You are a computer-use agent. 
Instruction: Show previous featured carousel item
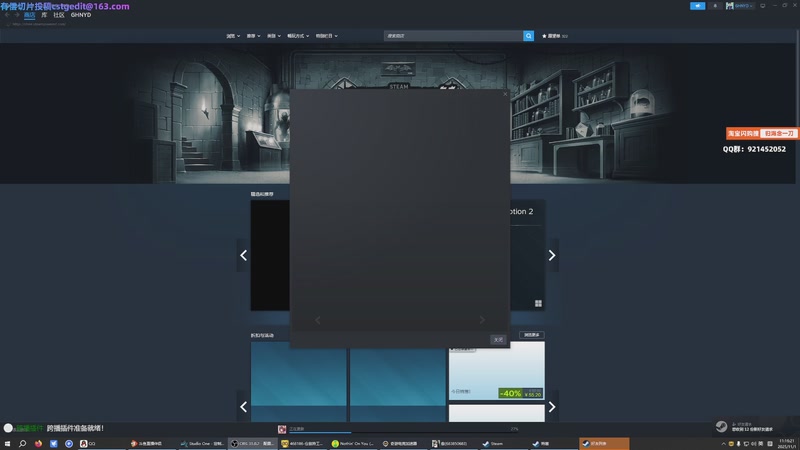pos(243,255)
